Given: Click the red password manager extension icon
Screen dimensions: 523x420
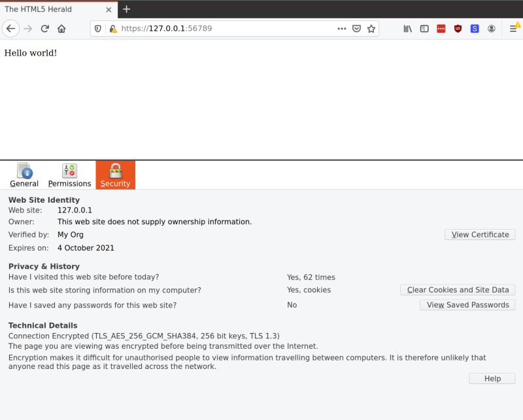Looking at the screenshot, I should tap(440, 28).
